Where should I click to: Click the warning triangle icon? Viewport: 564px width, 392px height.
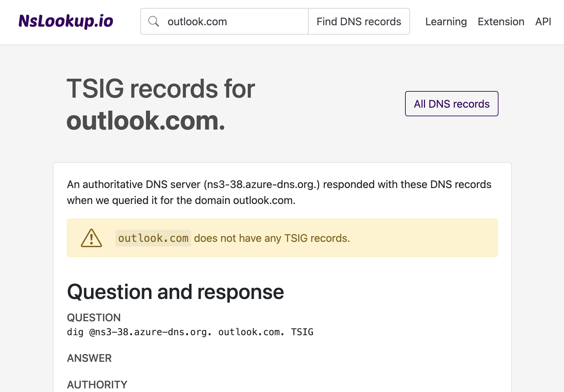[x=91, y=238]
